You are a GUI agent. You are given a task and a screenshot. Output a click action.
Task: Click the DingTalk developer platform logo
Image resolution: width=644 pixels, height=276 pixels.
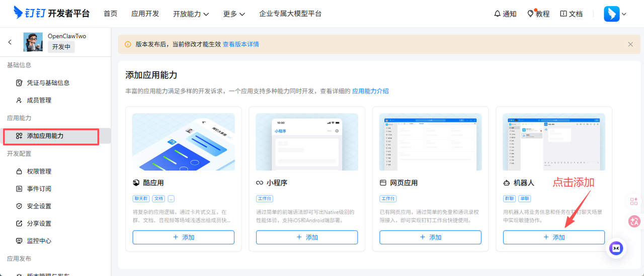point(51,14)
